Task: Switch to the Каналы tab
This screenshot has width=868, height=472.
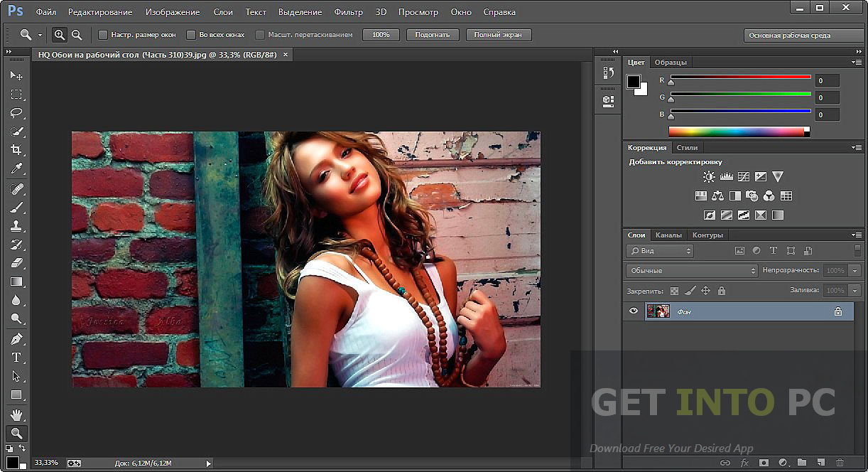Action: (668, 235)
